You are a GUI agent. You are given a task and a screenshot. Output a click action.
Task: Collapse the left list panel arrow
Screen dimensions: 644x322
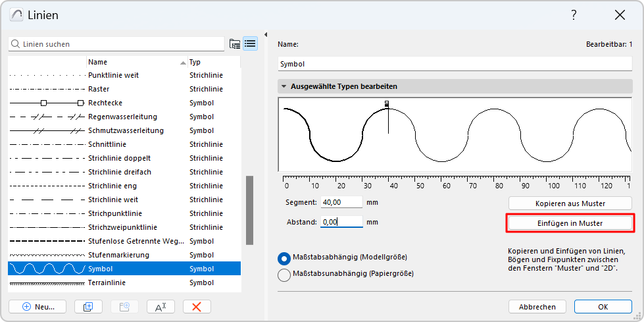[x=266, y=35]
